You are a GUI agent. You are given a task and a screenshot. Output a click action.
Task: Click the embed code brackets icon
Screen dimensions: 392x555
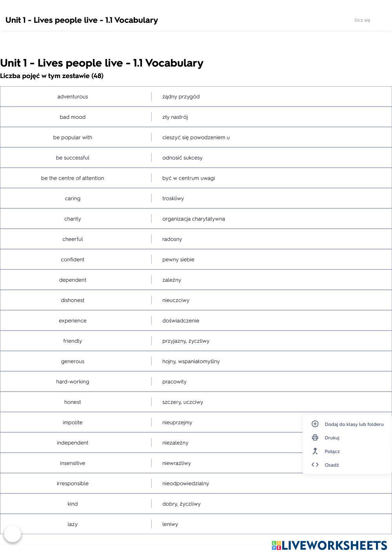pos(315,465)
